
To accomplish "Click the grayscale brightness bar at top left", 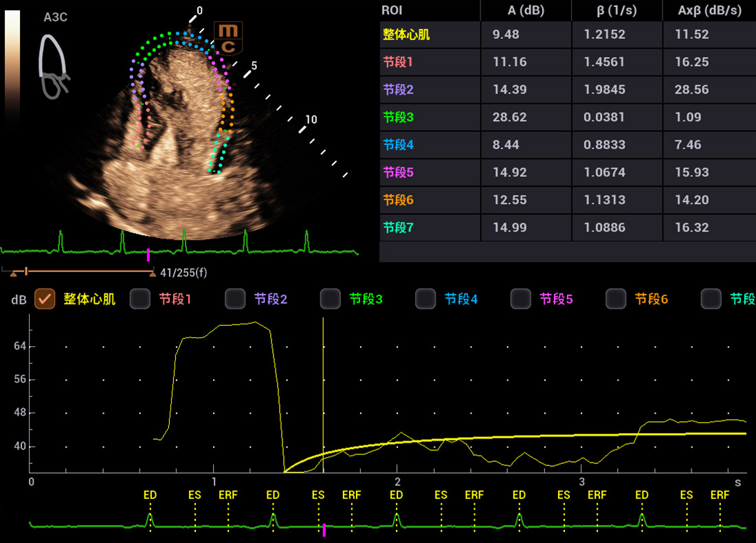I will (x=12, y=67).
